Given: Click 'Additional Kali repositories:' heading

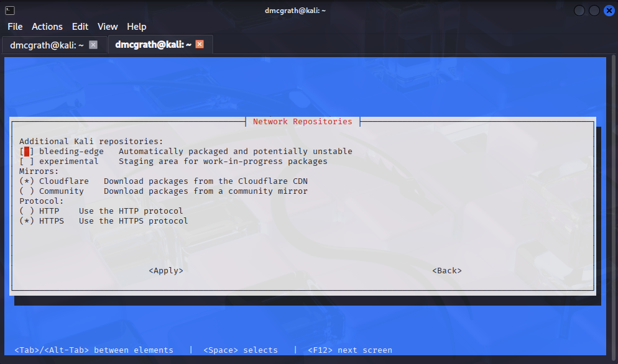Looking at the screenshot, I should tap(91, 142).
